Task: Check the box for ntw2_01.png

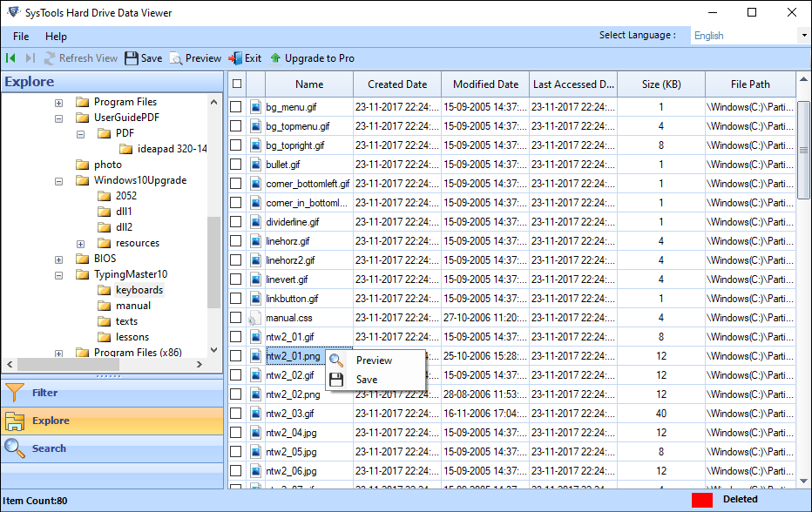Action: coord(235,356)
